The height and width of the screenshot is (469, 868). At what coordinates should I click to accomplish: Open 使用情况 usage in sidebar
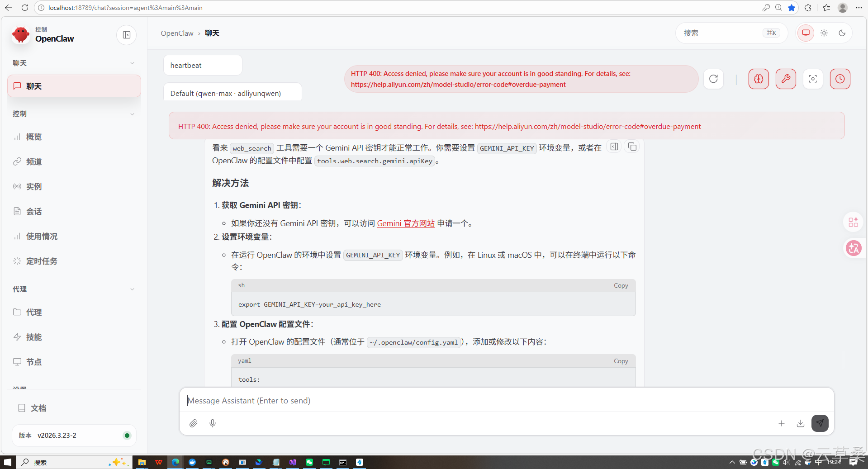[74, 236]
